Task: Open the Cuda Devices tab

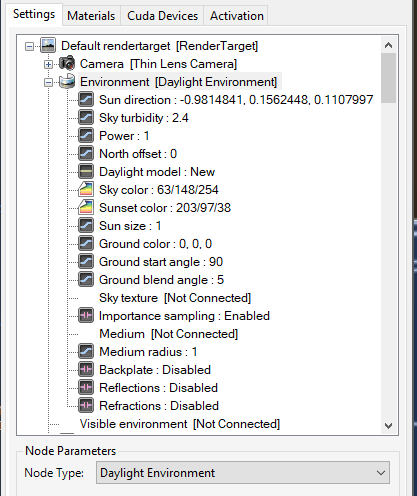Action: tap(162, 16)
